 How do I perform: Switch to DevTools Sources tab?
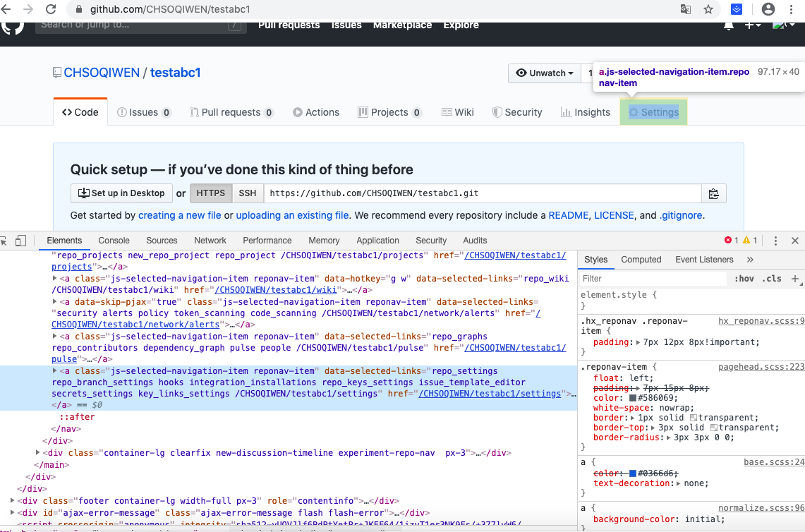click(x=162, y=241)
